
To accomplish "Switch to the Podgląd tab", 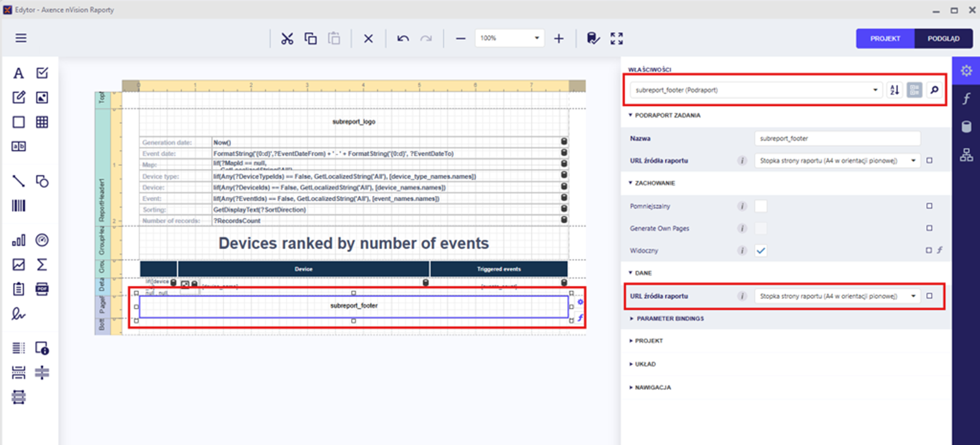I will (943, 39).
